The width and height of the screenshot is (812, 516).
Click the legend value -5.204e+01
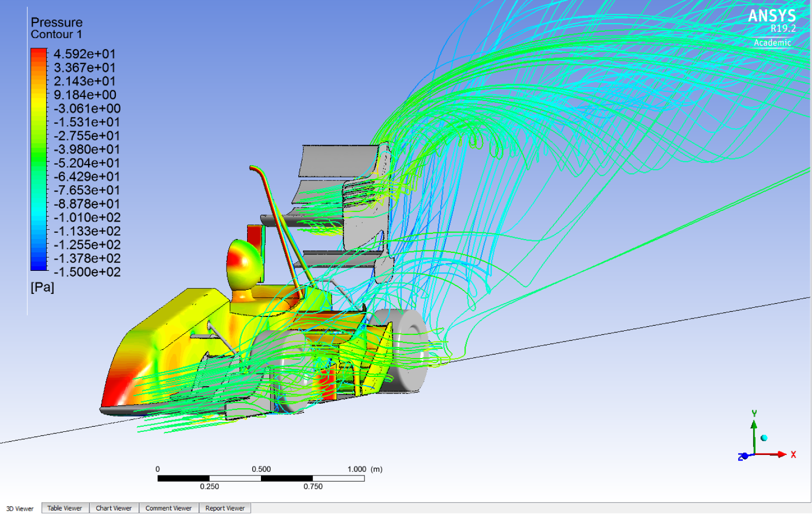click(87, 163)
